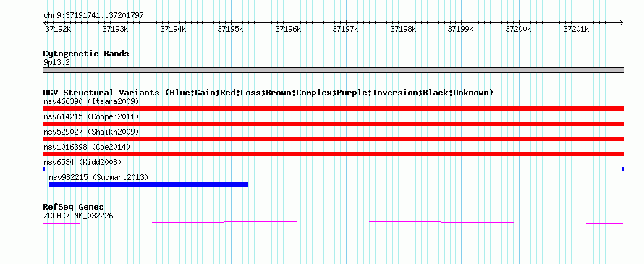The height and width of the screenshot is (264, 644).
Task: Click the nsv466390 (Itsara2009) label
Action: pyautogui.click(x=91, y=101)
